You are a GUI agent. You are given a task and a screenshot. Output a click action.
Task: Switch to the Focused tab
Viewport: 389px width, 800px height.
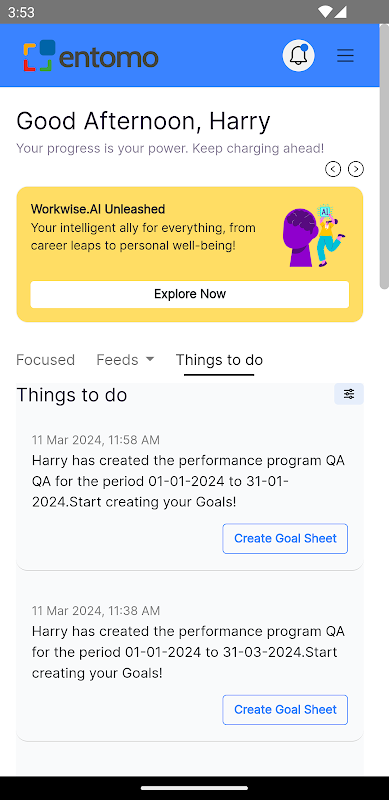pyautogui.click(x=45, y=360)
